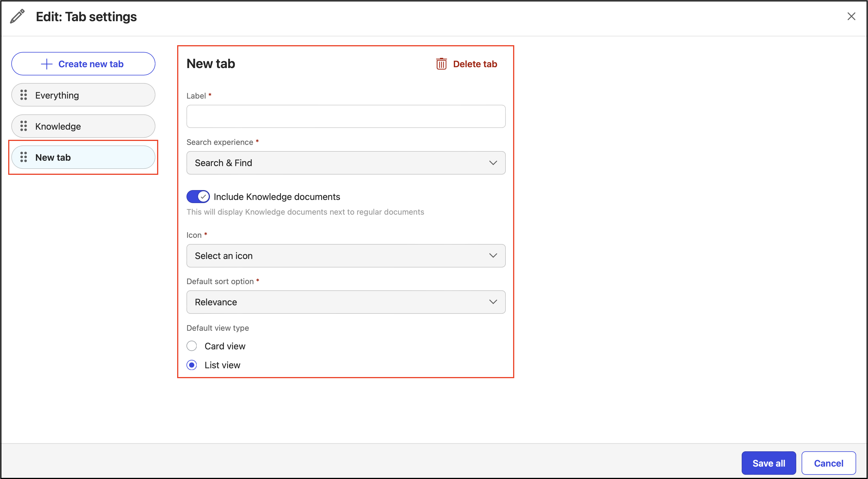Click the drag handle on New tab item

point(23,157)
